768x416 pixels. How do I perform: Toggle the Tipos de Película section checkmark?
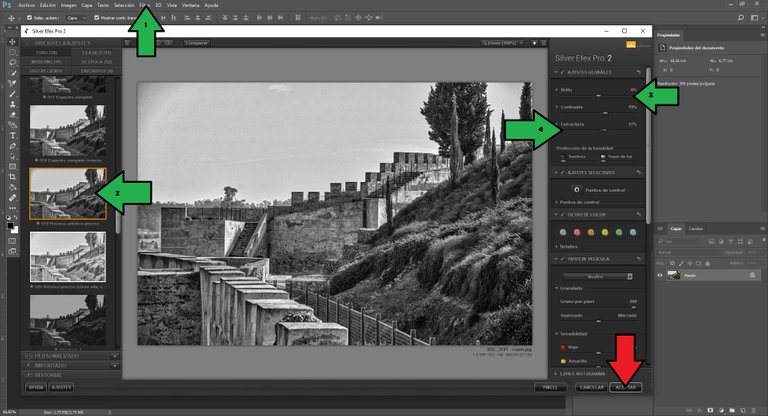pyautogui.click(x=562, y=258)
